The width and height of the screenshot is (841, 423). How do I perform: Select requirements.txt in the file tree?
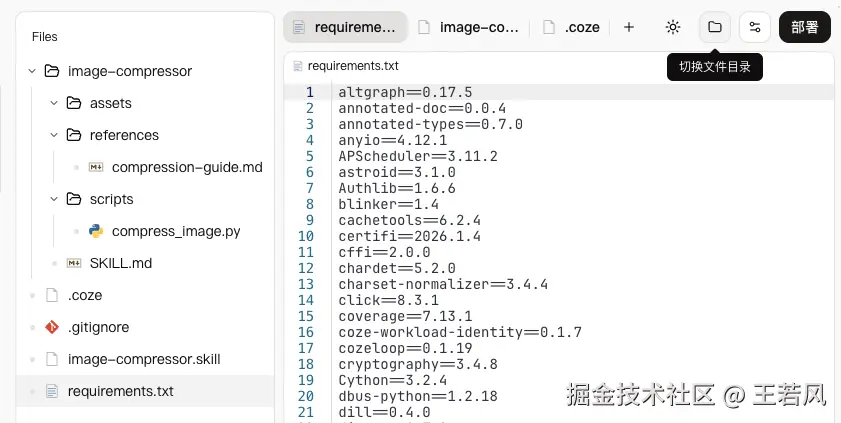click(x=145, y=391)
